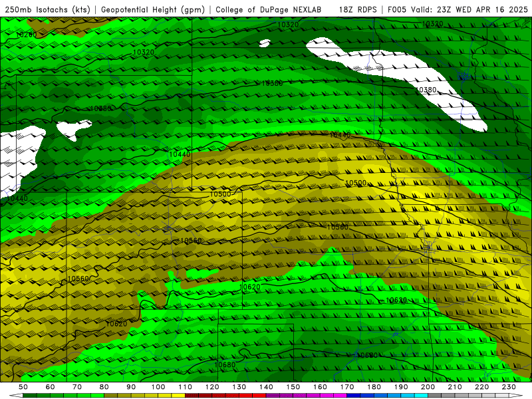This screenshot has width=532, height=399.
Task: Click the 70 value on the color scale
Action: pyautogui.click(x=77, y=387)
